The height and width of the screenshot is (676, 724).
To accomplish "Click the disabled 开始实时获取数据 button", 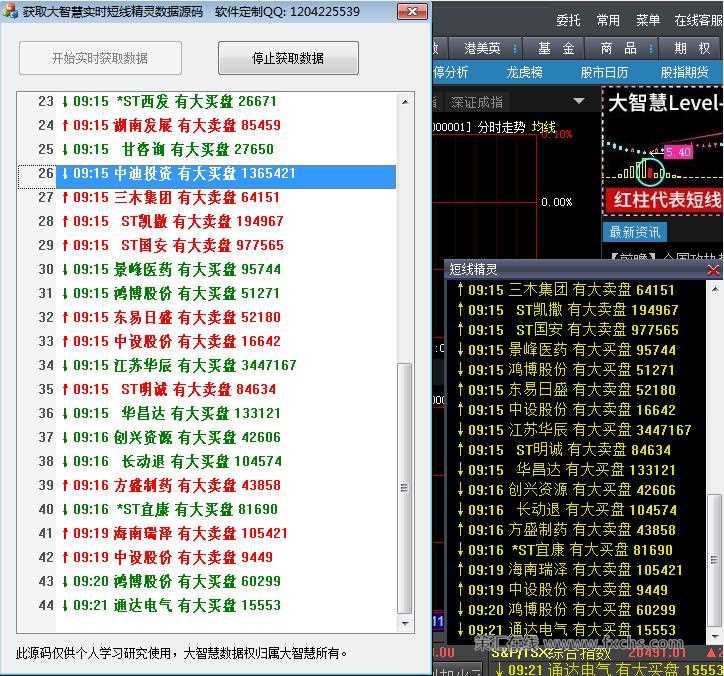I will tap(100, 58).
